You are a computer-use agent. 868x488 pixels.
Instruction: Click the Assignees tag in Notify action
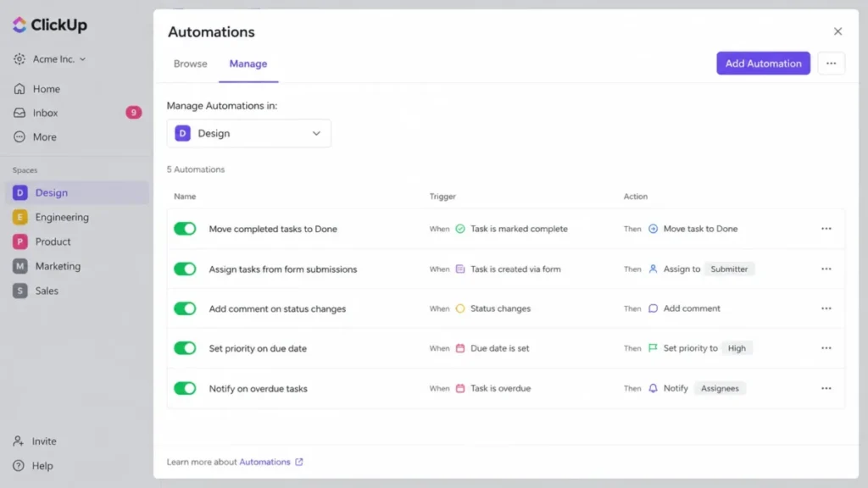pos(720,388)
